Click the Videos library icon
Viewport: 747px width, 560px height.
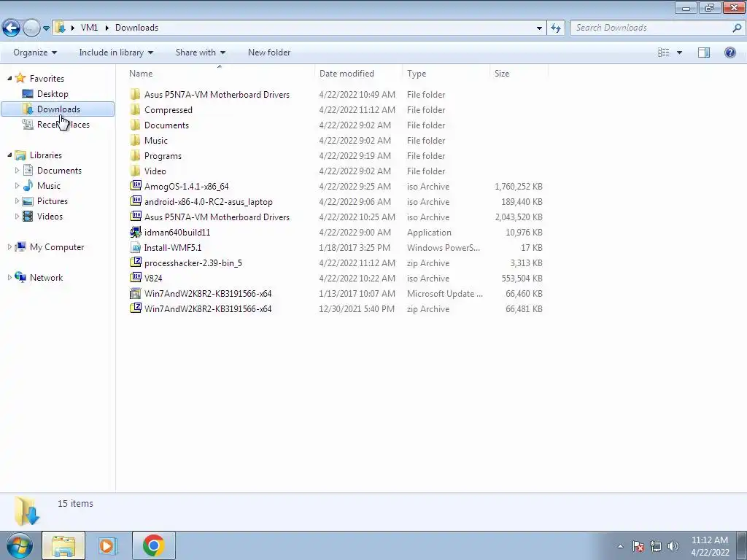[x=28, y=216]
